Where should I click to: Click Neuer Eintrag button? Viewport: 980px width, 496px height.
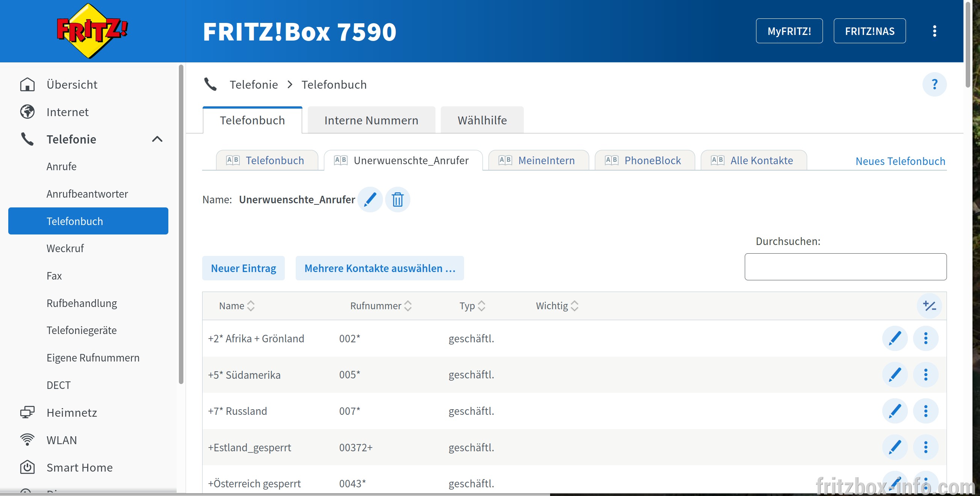click(243, 268)
